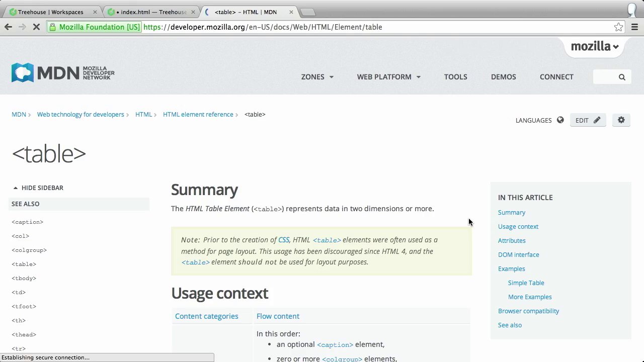Click the Languages globe icon

pyautogui.click(x=560, y=120)
